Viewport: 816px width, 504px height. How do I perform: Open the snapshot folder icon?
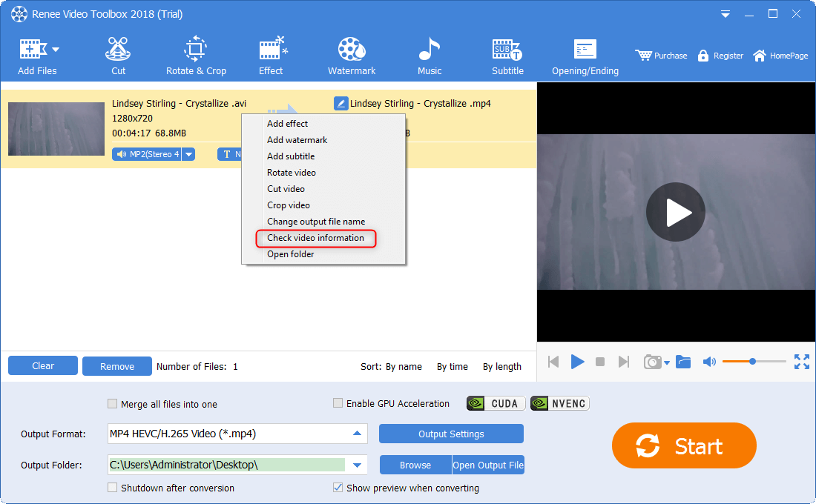pos(682,362)
